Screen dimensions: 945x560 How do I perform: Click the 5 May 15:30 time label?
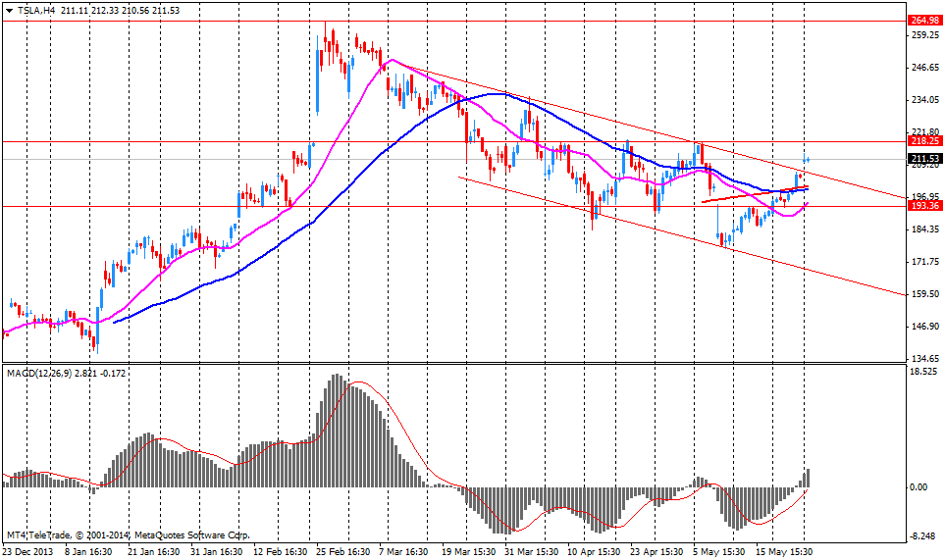[719, 551]
